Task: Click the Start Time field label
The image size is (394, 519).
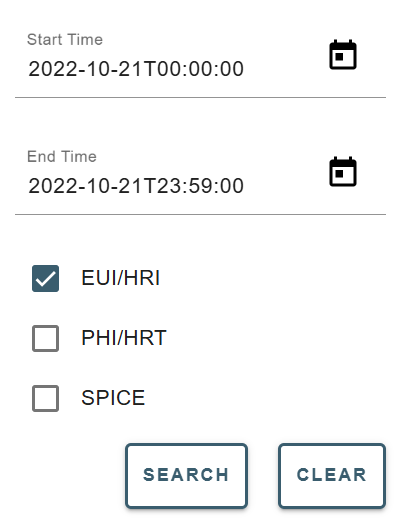Action: click(65, 40)
